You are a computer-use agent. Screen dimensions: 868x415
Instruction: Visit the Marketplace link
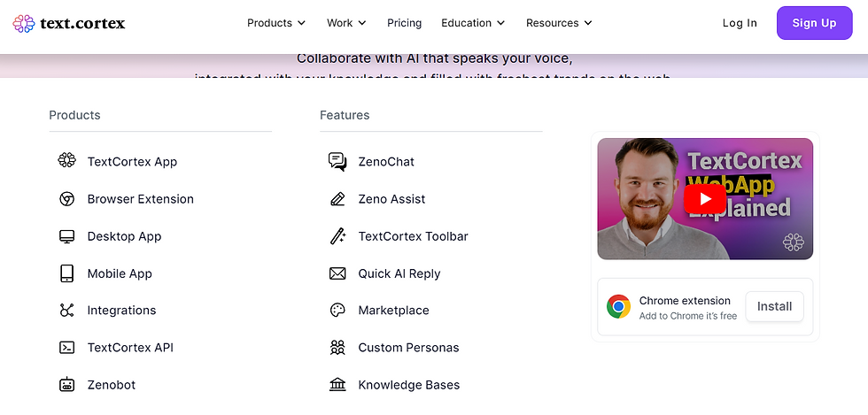(x=393, y=311)
